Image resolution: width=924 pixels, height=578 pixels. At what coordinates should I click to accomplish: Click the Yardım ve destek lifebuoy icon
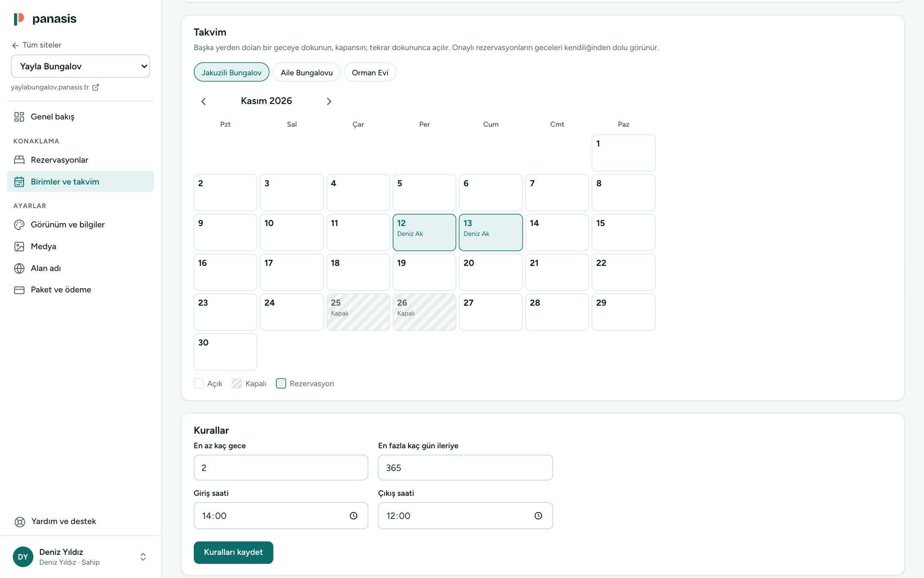(x=20, y=522)
